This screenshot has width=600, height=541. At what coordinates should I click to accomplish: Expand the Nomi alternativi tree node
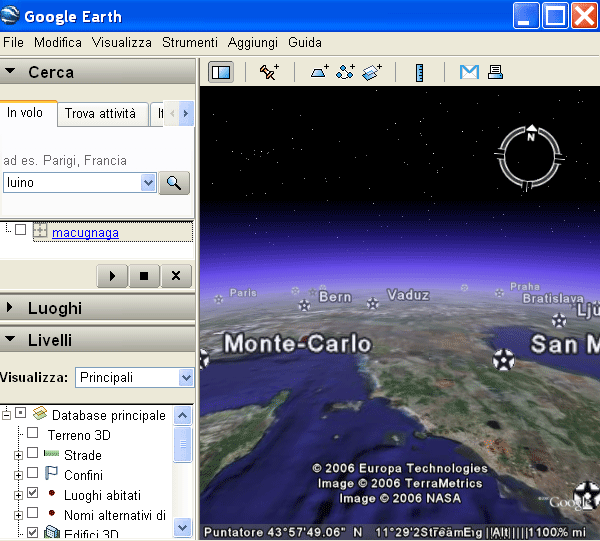point(18,515)
